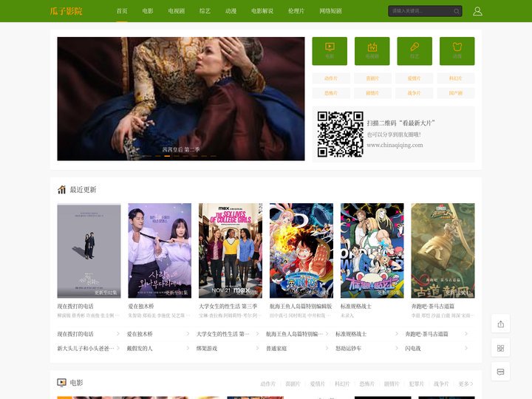Click 动作片 filter in 电影 section header
This screenshot has height=399, width=532.
point(268,383)
